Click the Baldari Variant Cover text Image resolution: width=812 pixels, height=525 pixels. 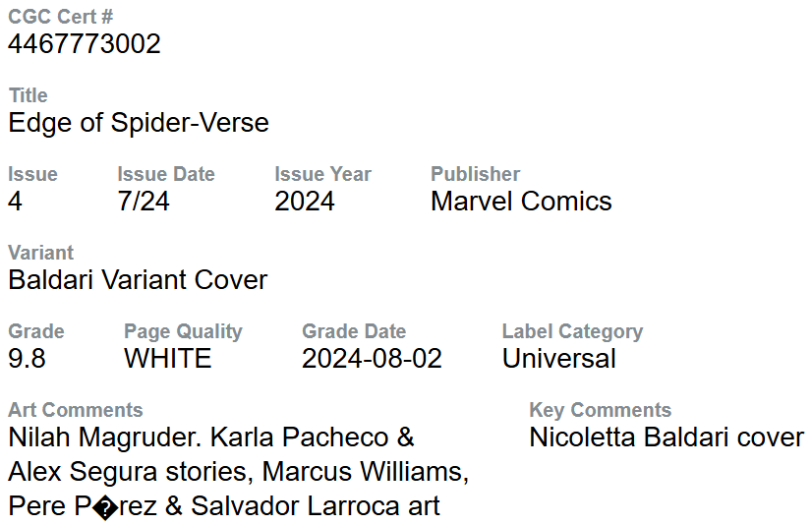tap(138, 280)
